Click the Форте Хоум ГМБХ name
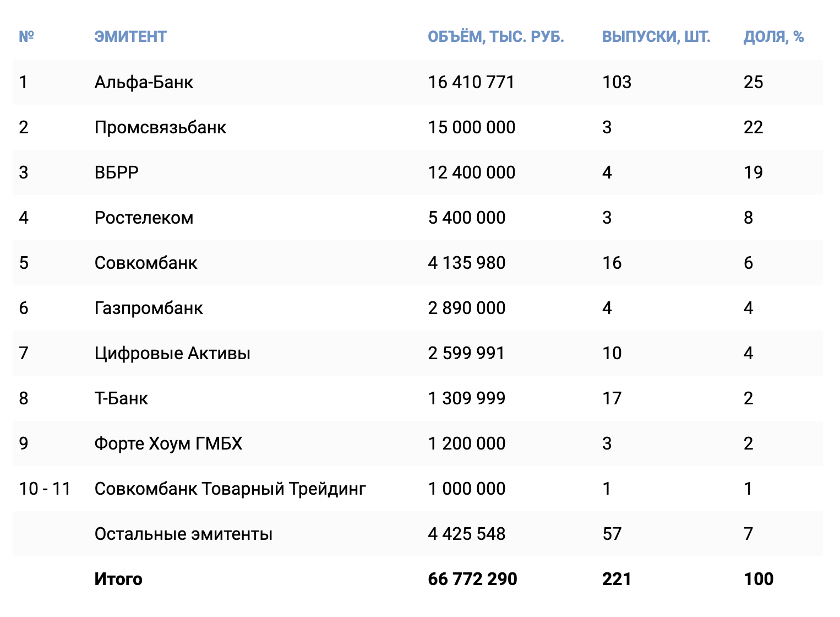This screenshot has height=617, width=840. tap(168, 443)
